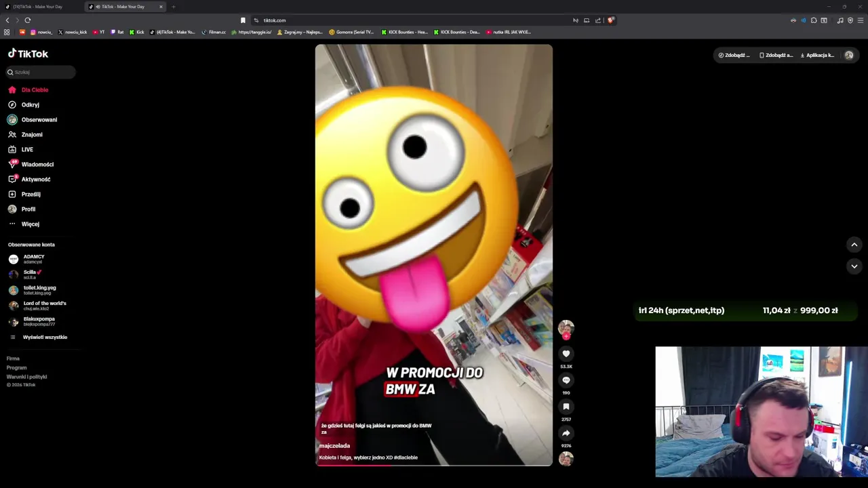
Task: Open the Kick bookmark
Action: point(137,32)
